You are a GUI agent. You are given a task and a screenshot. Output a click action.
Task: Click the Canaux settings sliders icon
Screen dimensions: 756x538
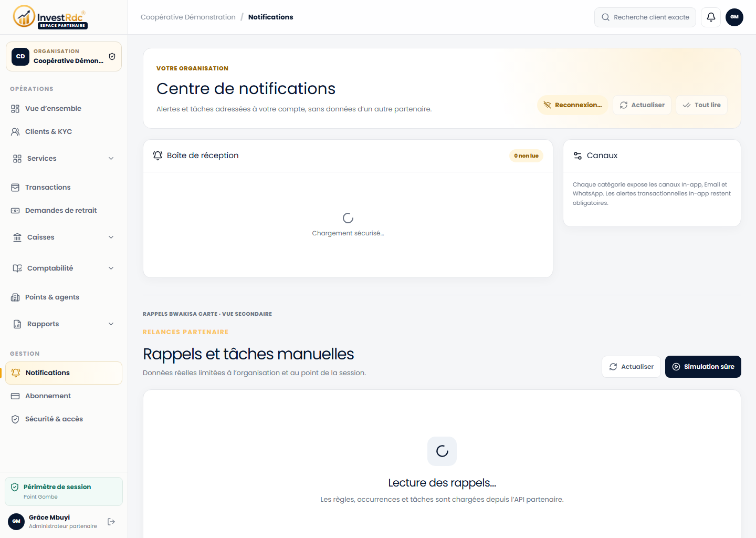coord(577,156)
